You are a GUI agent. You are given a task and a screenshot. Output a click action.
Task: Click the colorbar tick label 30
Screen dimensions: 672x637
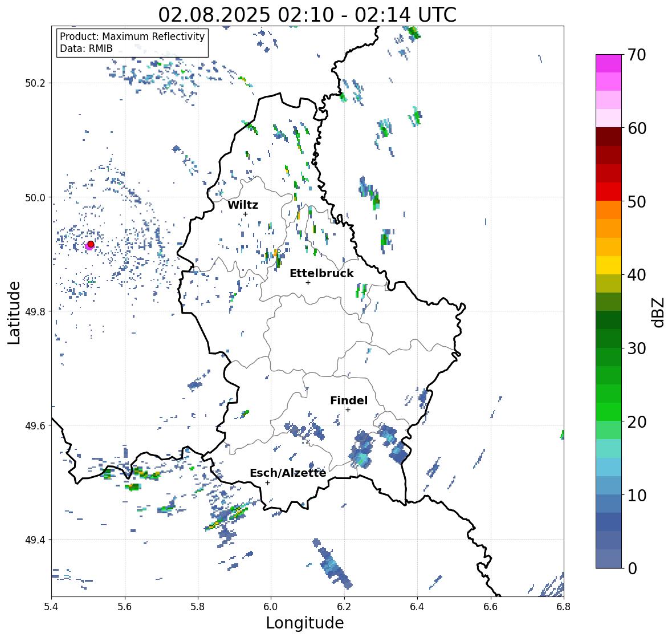pyautogui.click(x=637, y=348)
